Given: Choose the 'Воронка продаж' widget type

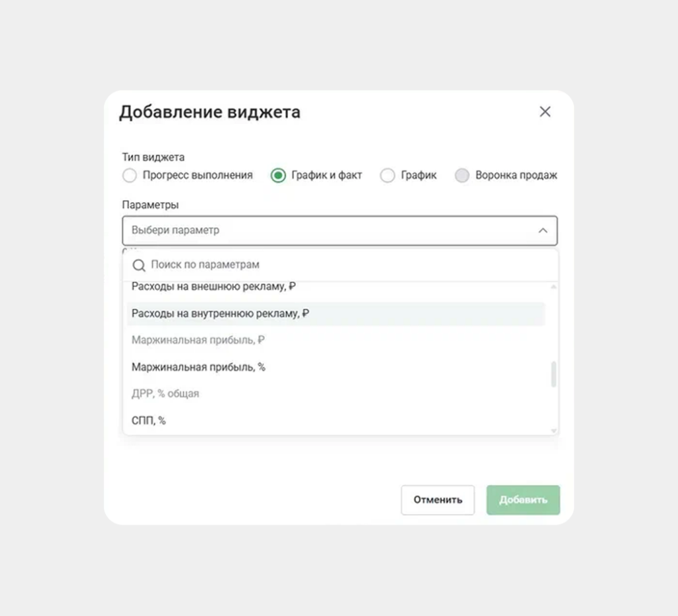Looking at the screenshot, I should pyautogui.click(x=461, y=175).
